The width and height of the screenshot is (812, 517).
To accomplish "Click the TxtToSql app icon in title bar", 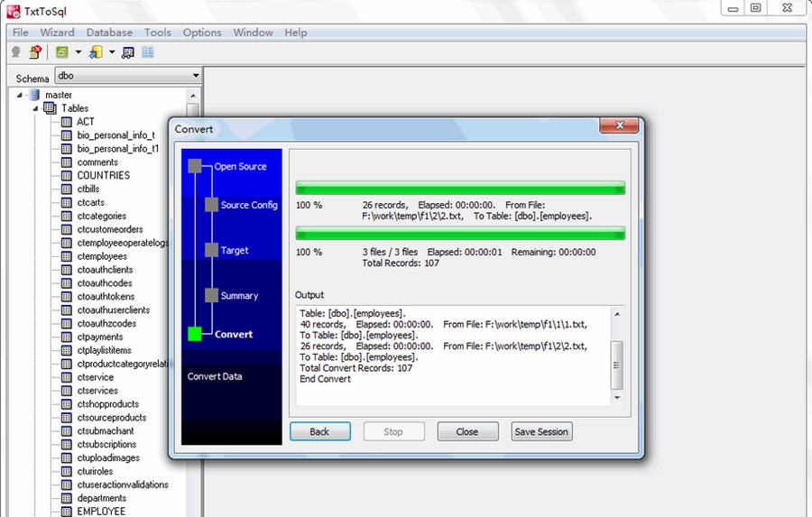I will [14, 11].
